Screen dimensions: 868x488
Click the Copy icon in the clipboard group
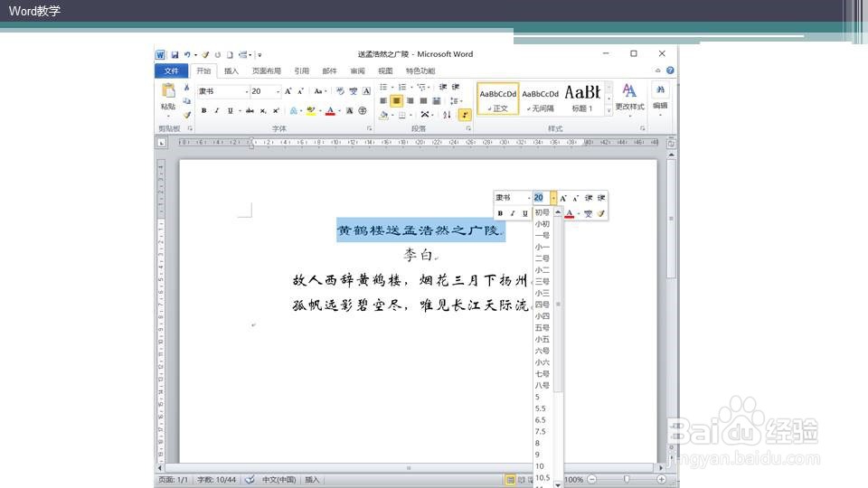coord(187,101)
